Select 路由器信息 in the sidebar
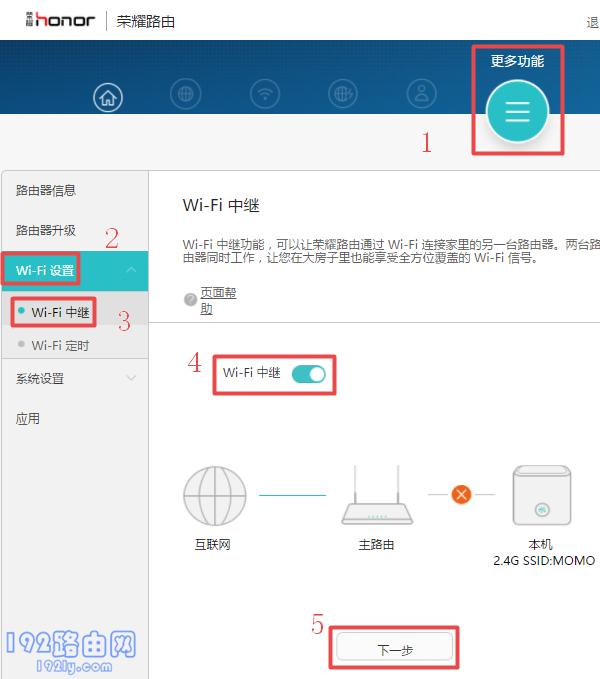This screenshot has height=679, width=600. click(x=46, y=191)
